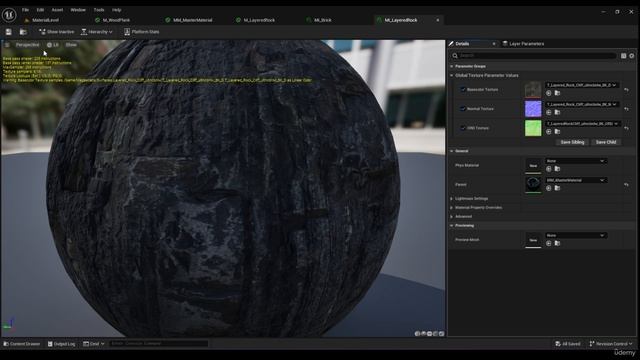This screenshot has width=640, height=360.
Task: Open the Basecolor Texture asset dropdown
Action: point(582,85)
